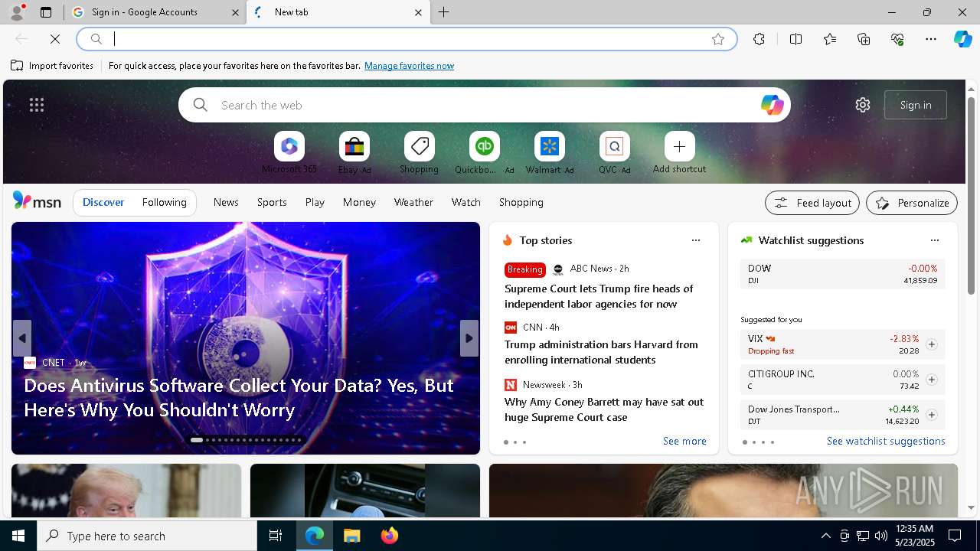Click the Personalize button
Screen dimensions: 980x551
(912, 203)
